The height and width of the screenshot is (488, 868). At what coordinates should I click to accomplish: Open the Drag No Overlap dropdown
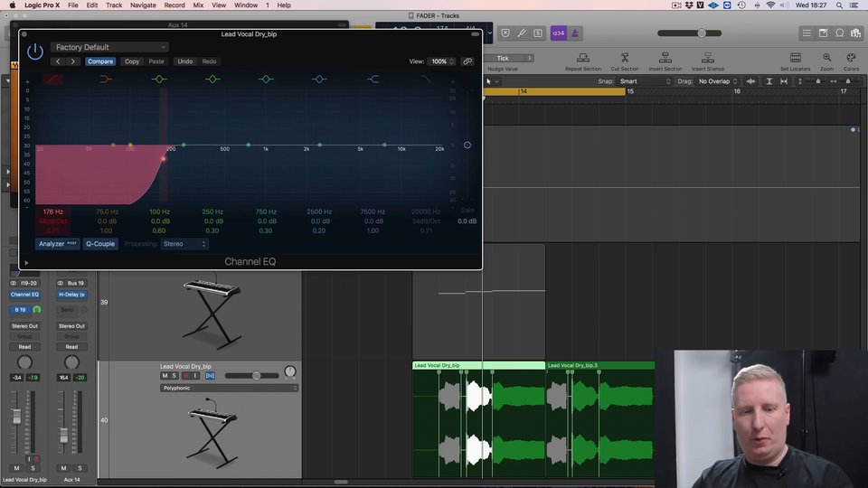pyautogui.click(x=718, y=81)
